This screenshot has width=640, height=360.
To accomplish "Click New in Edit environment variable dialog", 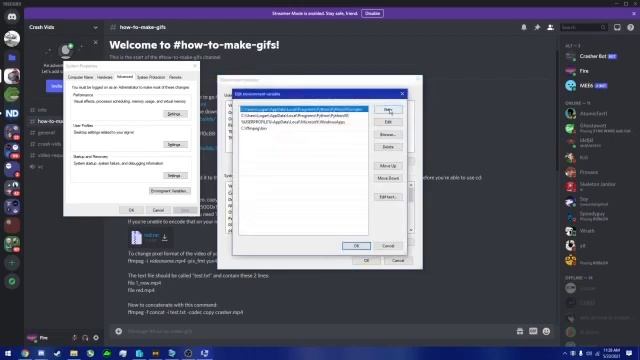I will point(388,109).
